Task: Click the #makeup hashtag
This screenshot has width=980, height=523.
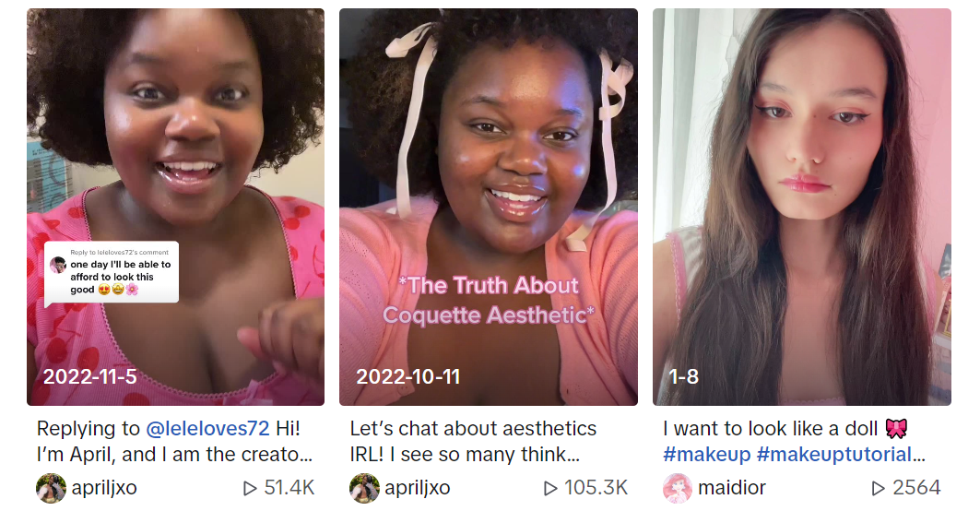Action: pos(706,455)
